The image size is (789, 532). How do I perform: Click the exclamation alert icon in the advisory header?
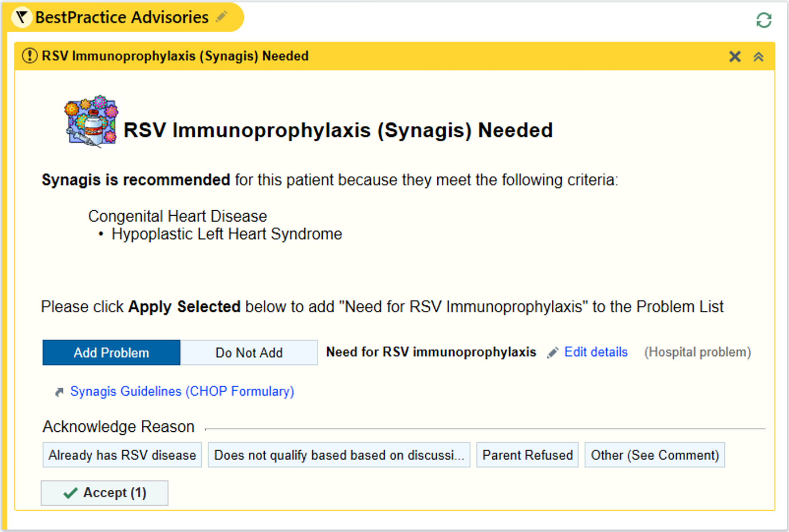click(30, 56)
